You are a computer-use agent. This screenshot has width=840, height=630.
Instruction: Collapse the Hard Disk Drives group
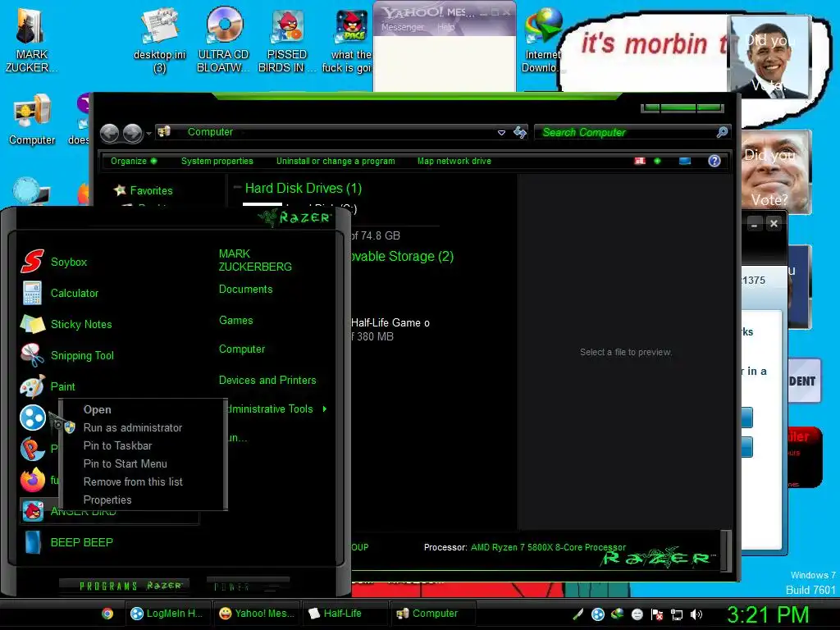pos(237,188)
